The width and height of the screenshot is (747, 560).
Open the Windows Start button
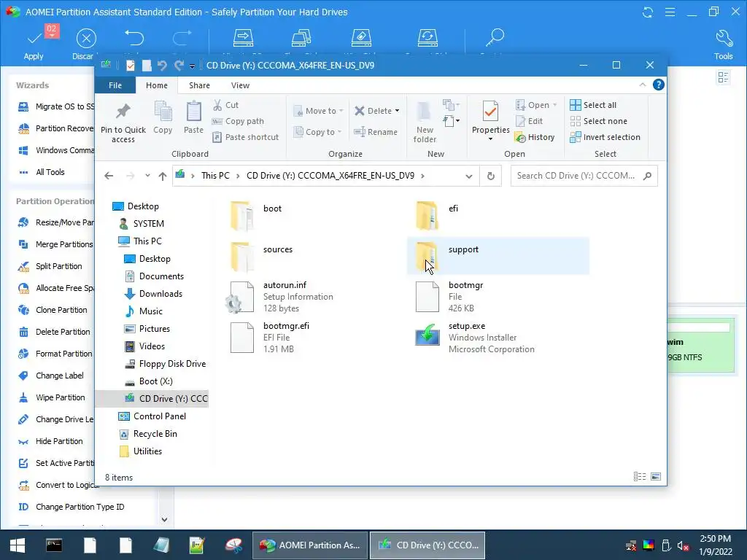coord(18,545)
